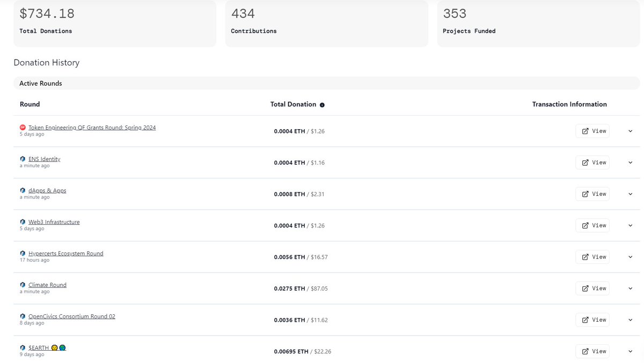Open the Web3 Infrastructure round link
Image resolution: width=644 pixels, height=363 pixels.
click(54, 222)
